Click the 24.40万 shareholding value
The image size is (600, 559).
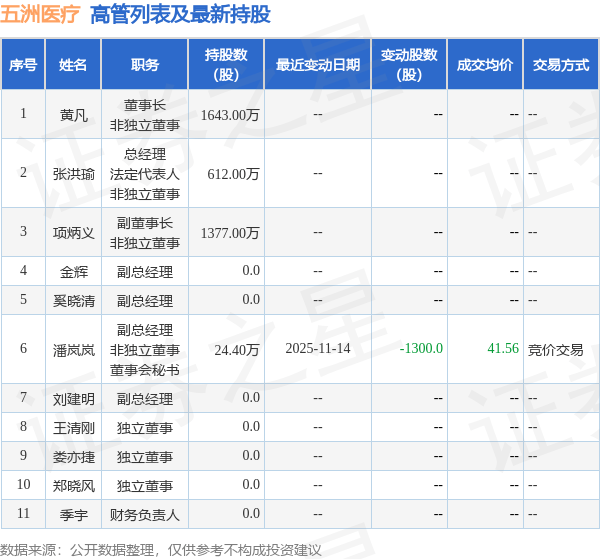(x=237, y=350)
